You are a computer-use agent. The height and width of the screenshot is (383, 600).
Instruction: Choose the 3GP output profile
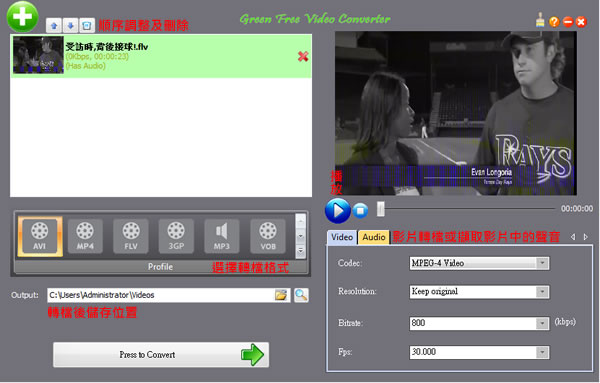pyautogui.click(x=176, y=236)
